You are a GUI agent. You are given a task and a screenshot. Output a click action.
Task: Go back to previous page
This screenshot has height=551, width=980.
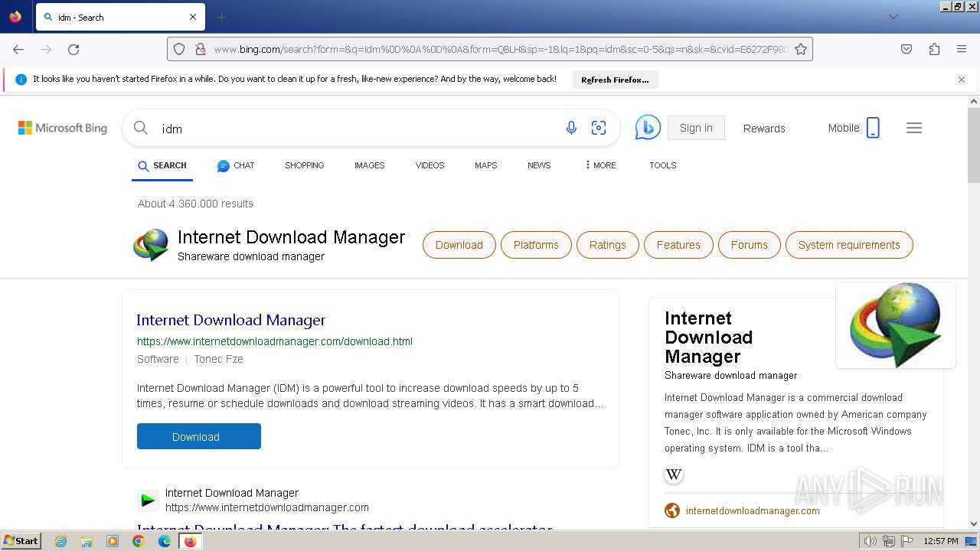click(18, 49)
